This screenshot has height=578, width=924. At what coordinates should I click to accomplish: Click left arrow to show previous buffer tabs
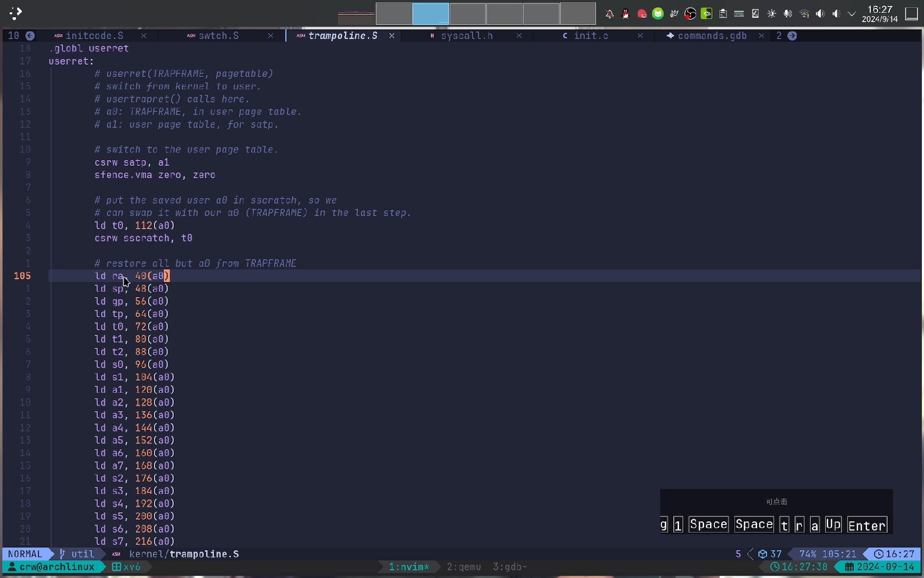click(x=30, y=36)
